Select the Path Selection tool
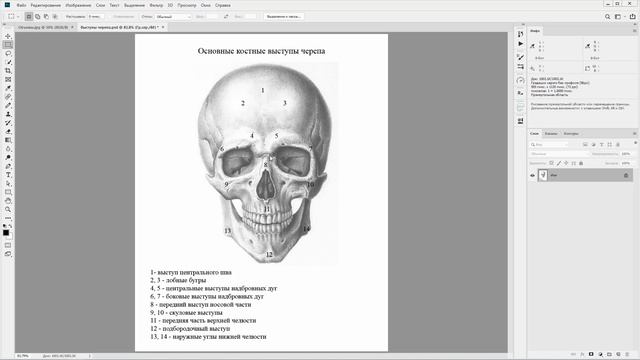 tap(8, 183)
